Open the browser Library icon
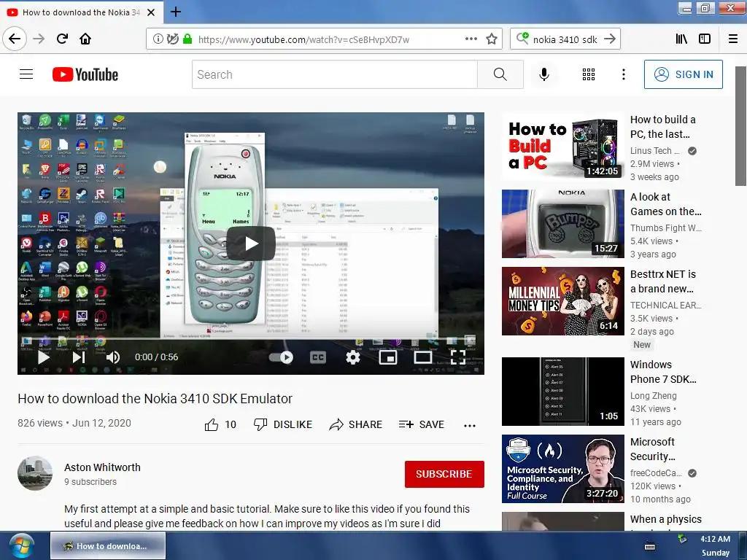This screenshot has height=560, width=747. tap(681, 39)
